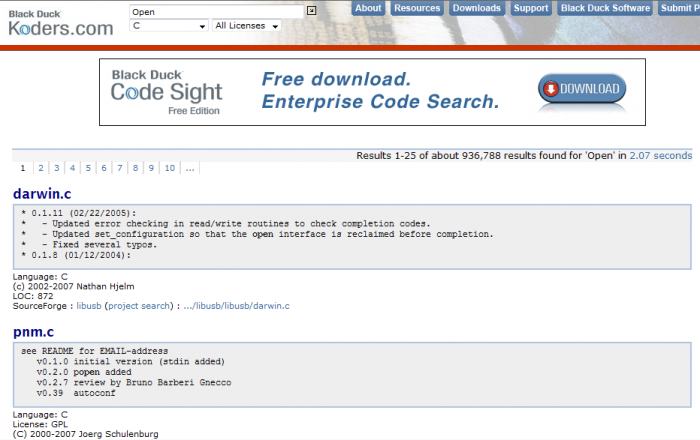The height and width of the screenshot is (440, 700).
Task: Click the 'project search' link
Action: tap(139, 306)
